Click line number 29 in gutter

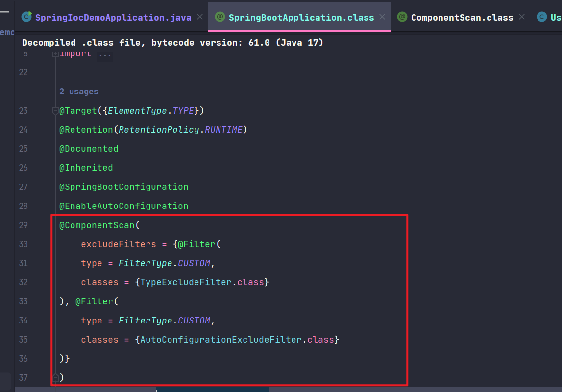24,225
